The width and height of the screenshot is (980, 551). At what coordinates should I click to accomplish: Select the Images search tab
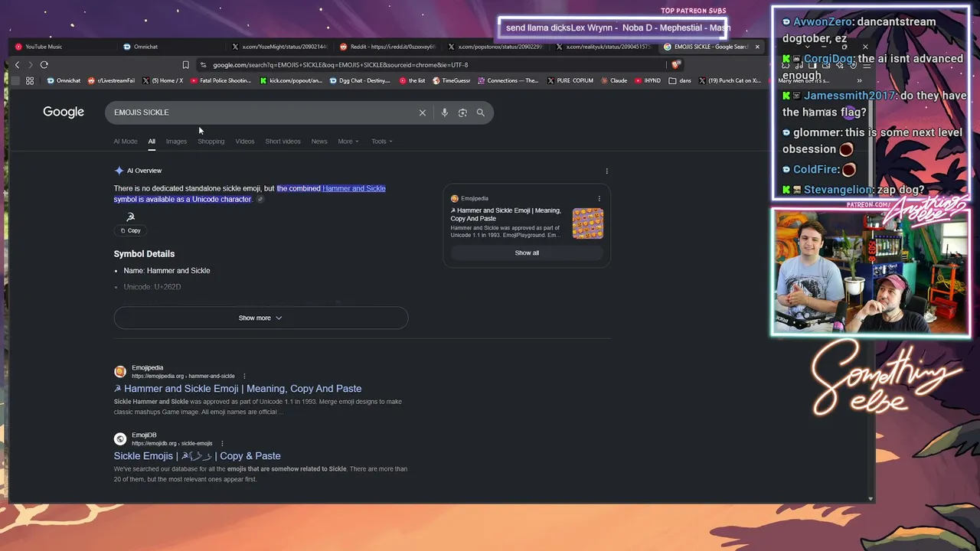coord(176,142)
